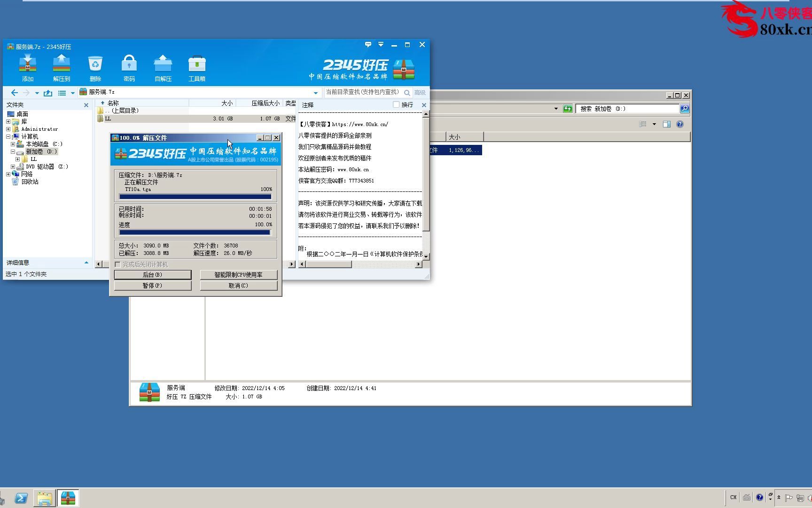Sort by the 大小 column header in 好压
Screen dimensions: 812x508
[212, 103]
